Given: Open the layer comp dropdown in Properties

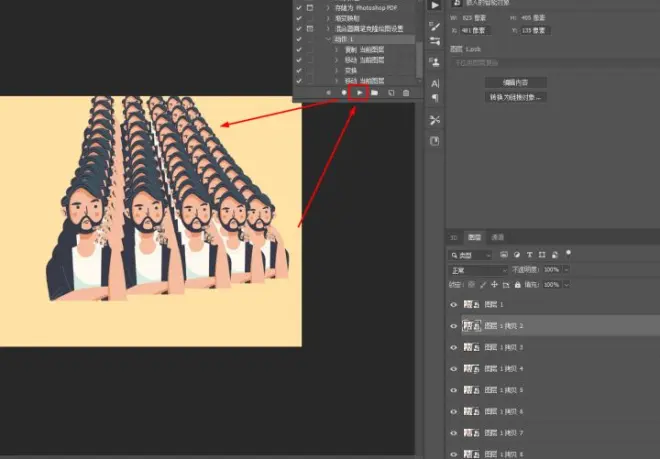Looking at the screenshot, I should 556,63.
